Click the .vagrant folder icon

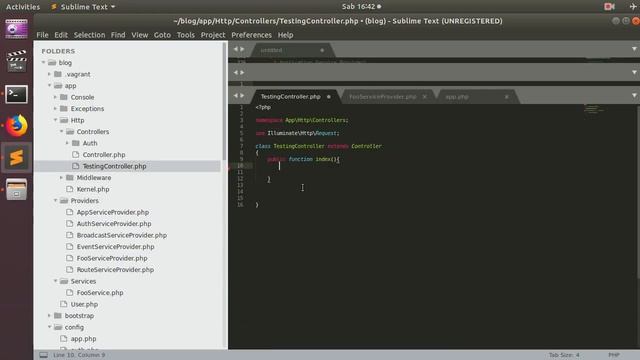pyautogui.click(x=58, y=74)
